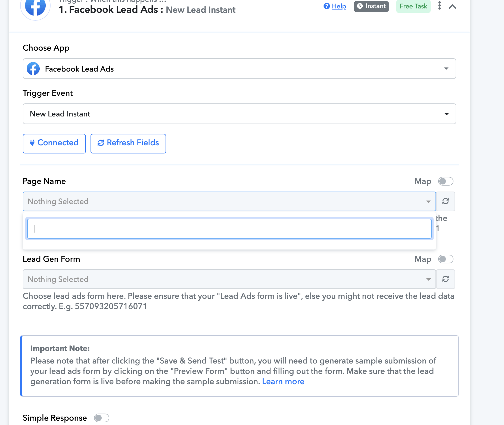The width and height of the screenshot is (504, 425).
Task: Open the Page Name dropdown
Action: point(229,201)
